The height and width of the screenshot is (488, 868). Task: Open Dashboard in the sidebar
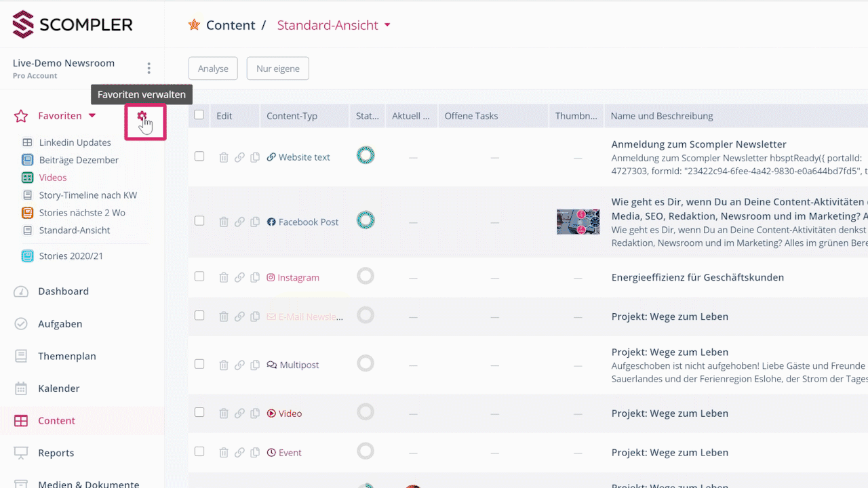[x=63, y=291]
